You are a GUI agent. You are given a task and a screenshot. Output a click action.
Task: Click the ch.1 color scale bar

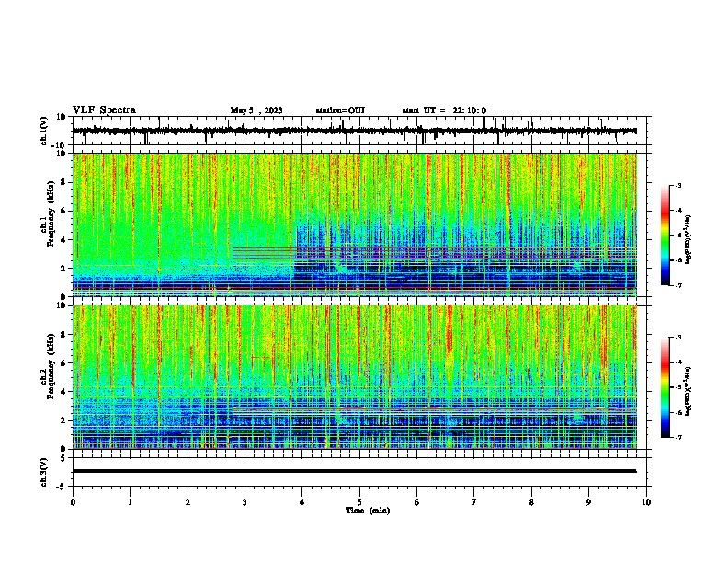pos(665,236)
